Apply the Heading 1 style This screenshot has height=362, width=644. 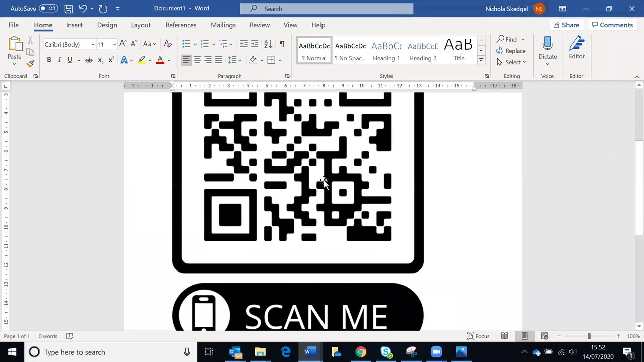click(386, 50)
